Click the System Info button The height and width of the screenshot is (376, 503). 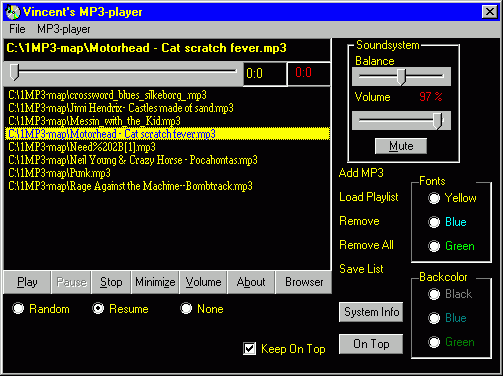[x=371, y=312]
